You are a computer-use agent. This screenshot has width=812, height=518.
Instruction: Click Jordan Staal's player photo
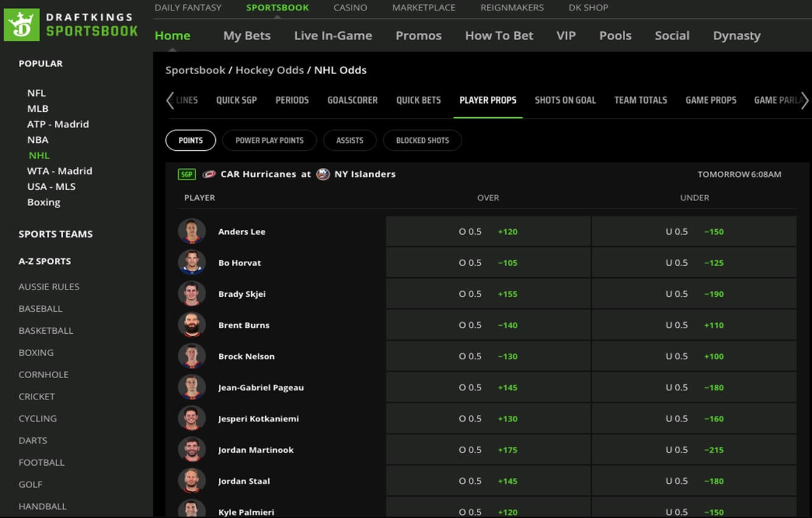tap(192, 481)
